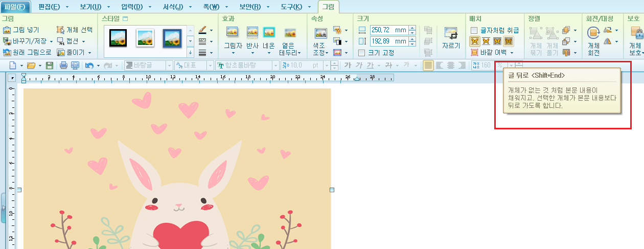Expand the Undo history dropdown arrow
This screenshot has height=249, width=644.
coord(98,65)
